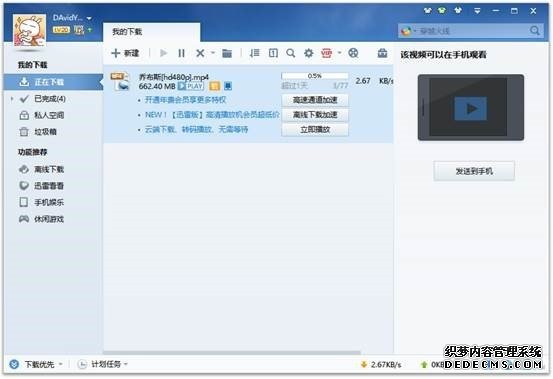
Task: Select the 乔布斯[hd480p].mp4 task name
Action: tap(174, 77)
